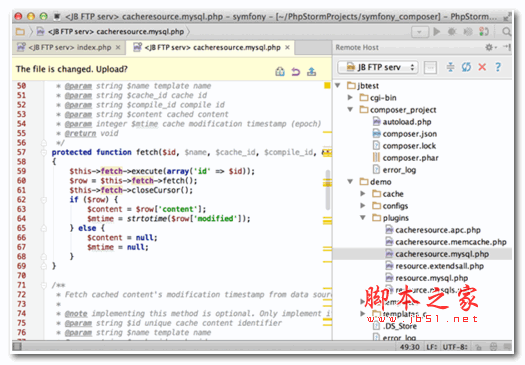
Task: Click the collapse all icon in Remote Host
Action: 450,67
